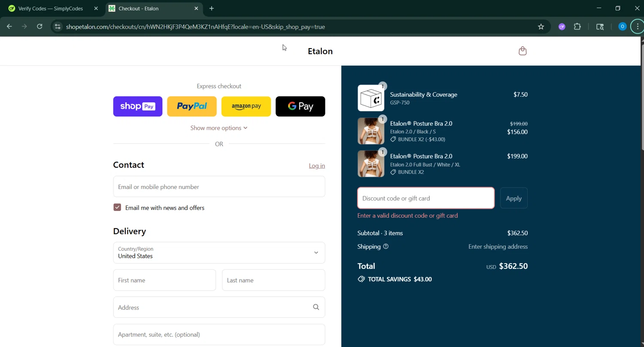Pay with Google Pay button

pos(300,106)
